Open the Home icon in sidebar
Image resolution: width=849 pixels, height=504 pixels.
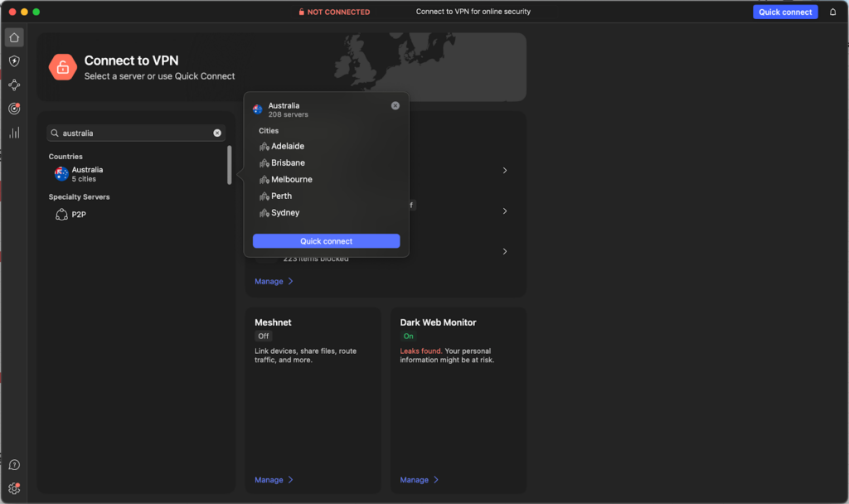tap(14, 37)
